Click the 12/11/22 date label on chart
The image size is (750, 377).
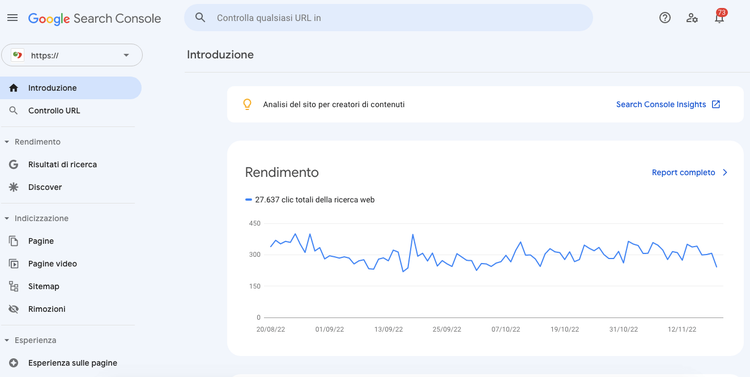tap(683, 330)
